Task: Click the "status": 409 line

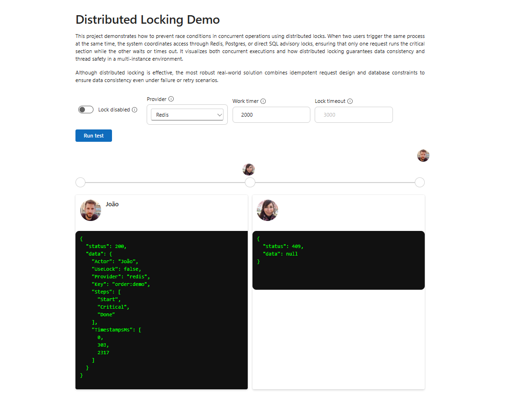Action: pyautogui.click(x=283, y=247)
